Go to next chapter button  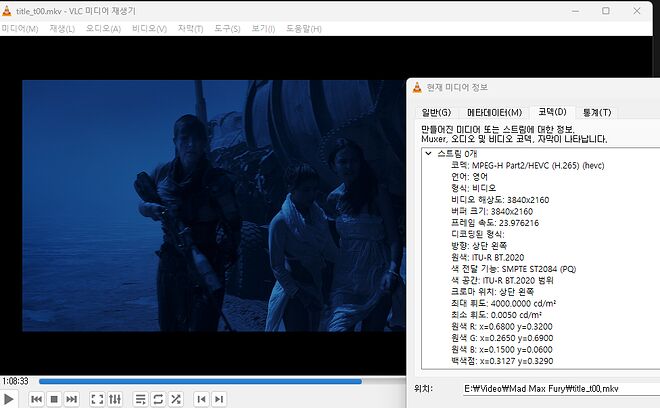[219, 399]
